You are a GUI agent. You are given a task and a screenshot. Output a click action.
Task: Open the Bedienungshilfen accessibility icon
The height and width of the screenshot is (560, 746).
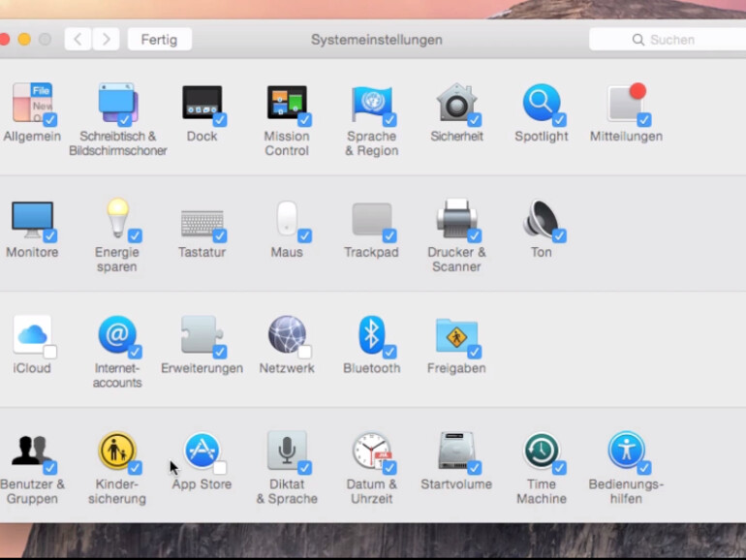pos(626,451)
